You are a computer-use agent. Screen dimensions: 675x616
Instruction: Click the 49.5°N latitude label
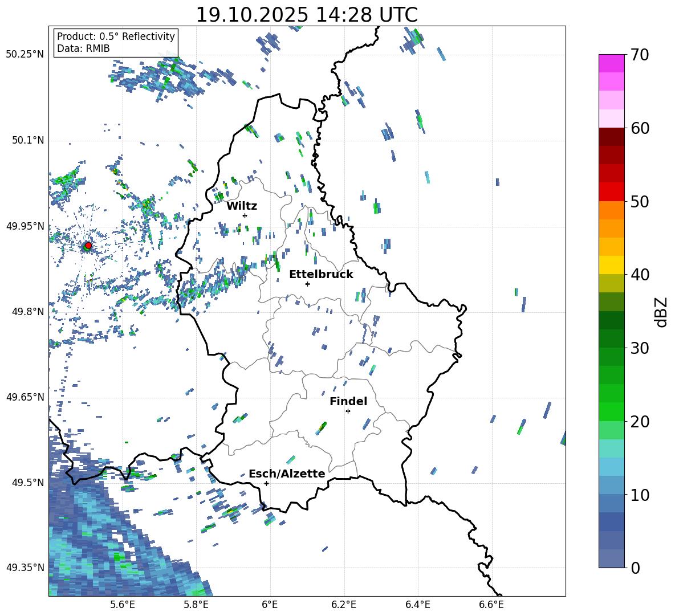coord(28,483)
